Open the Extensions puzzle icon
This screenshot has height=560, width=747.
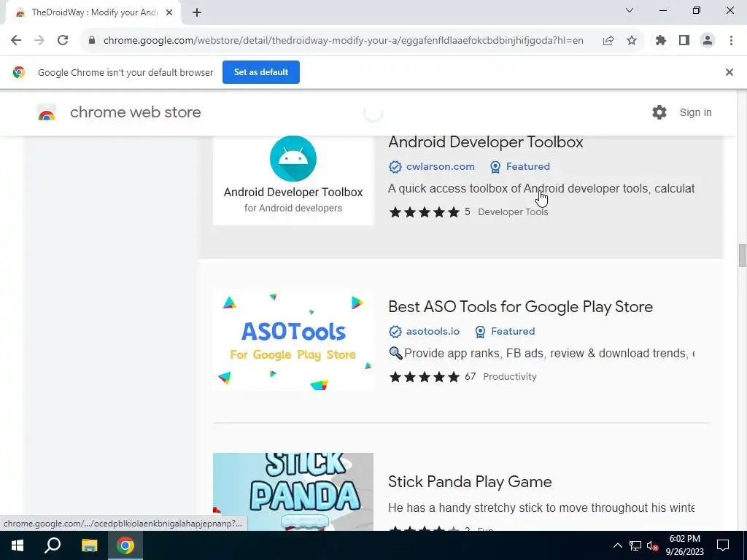click(x=661, y=41)
